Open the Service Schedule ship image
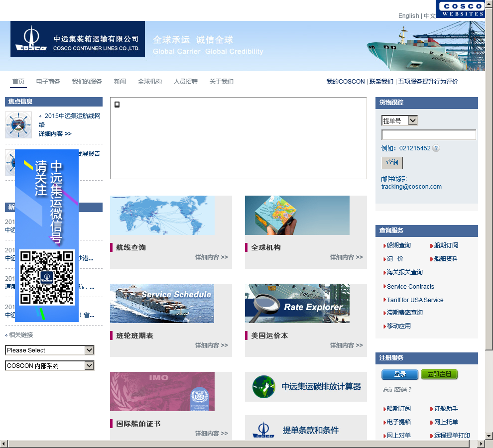The width and height of the screenshot is (493, 448). tap(162, 303)
